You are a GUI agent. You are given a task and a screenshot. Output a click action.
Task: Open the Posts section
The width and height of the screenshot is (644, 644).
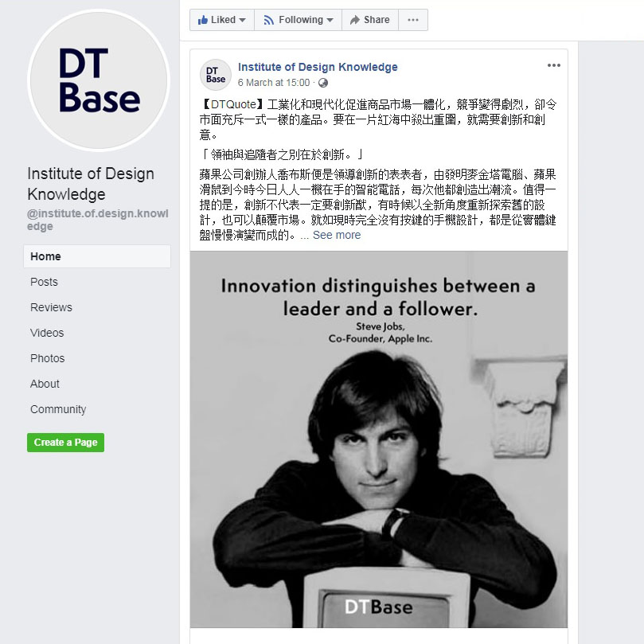(x=44, y=282)
